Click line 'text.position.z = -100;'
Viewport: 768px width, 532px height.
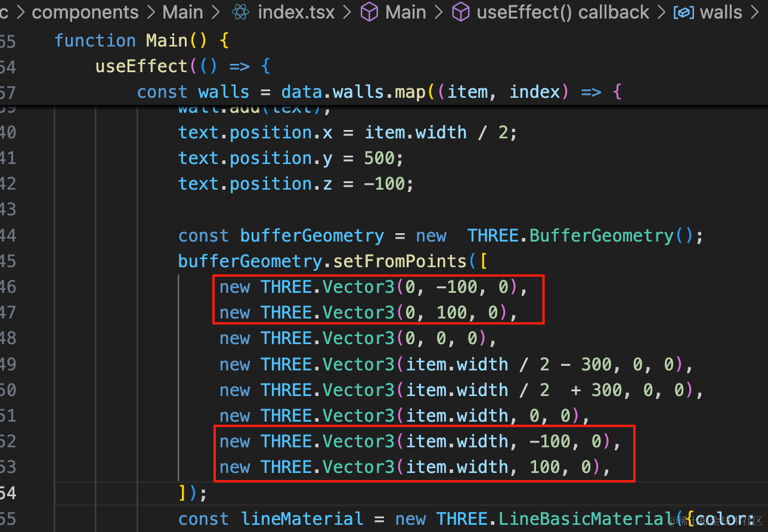tap(296, 183)
